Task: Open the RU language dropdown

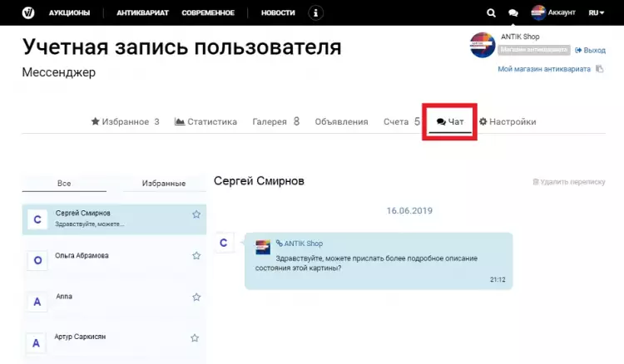Action: tap(597, 12)
